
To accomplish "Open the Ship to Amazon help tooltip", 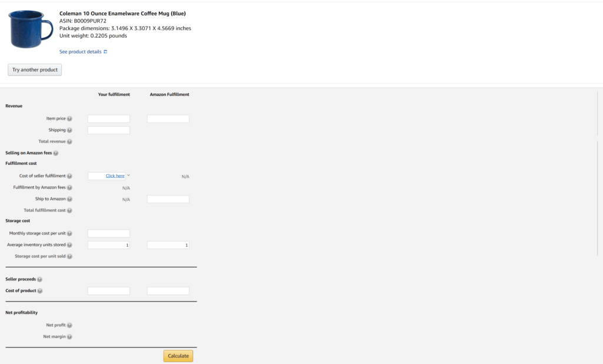I will (71, 198).
